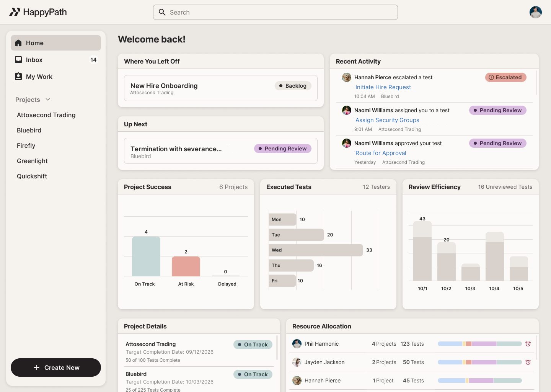Select the Quickshift project

(32, 176)
